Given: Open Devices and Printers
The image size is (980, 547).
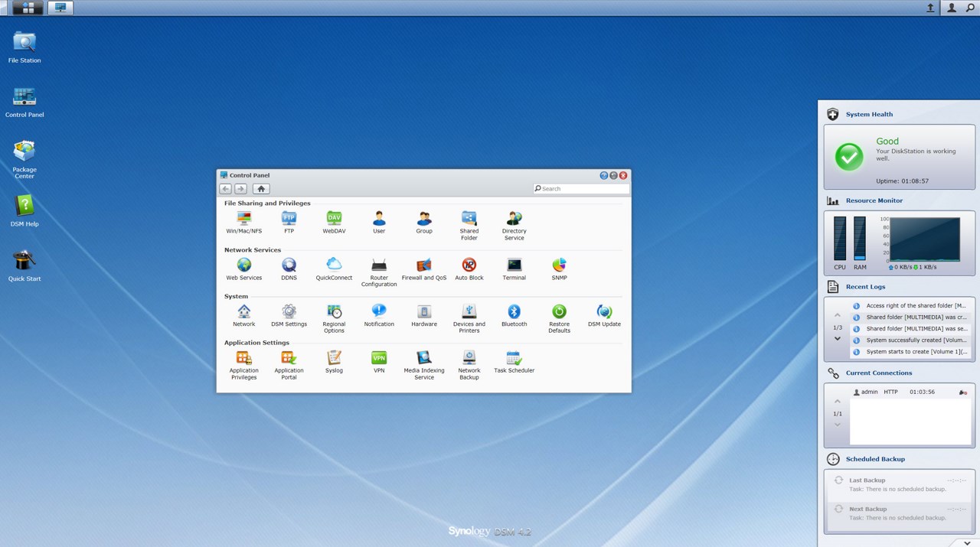Looking at the screenshot, I should 469,318.
